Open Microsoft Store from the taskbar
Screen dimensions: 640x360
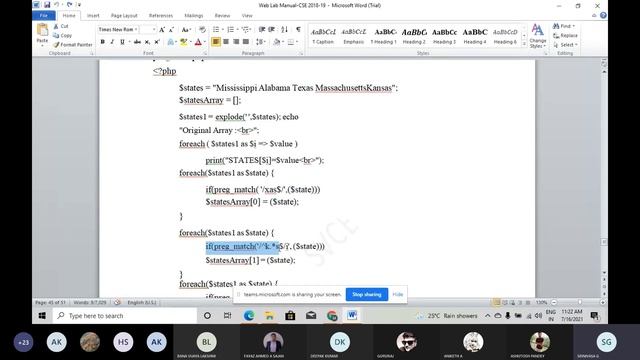(290, 316)
